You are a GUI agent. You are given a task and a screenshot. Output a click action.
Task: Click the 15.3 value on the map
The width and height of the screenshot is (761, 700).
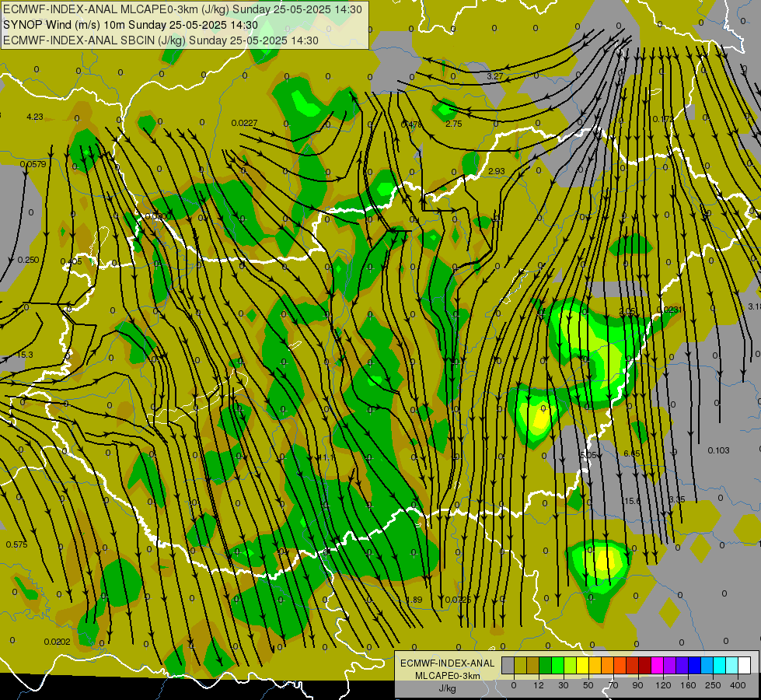pyautogui.click(x=25, y=355)
